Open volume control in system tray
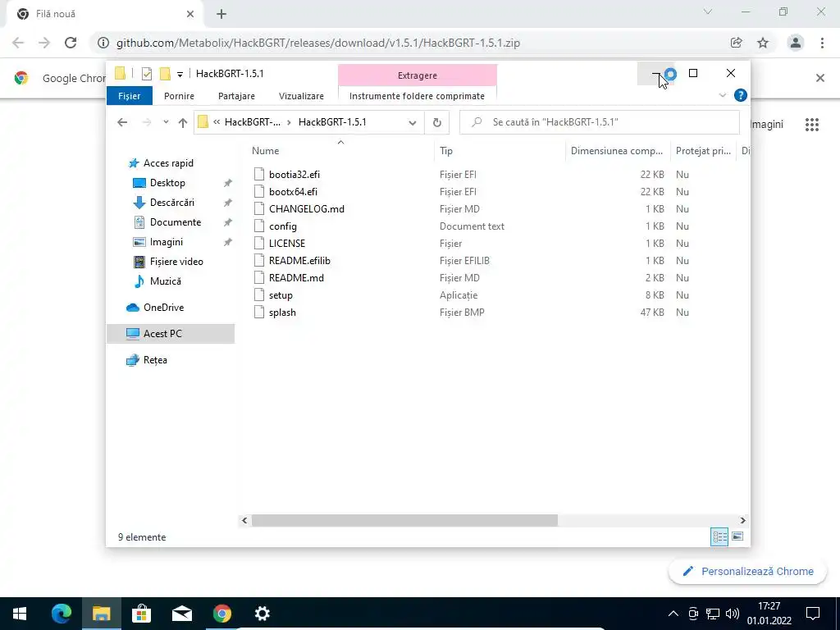Image resolution: width=840 pixels, height=630 pixels. (x=732, y=614)
